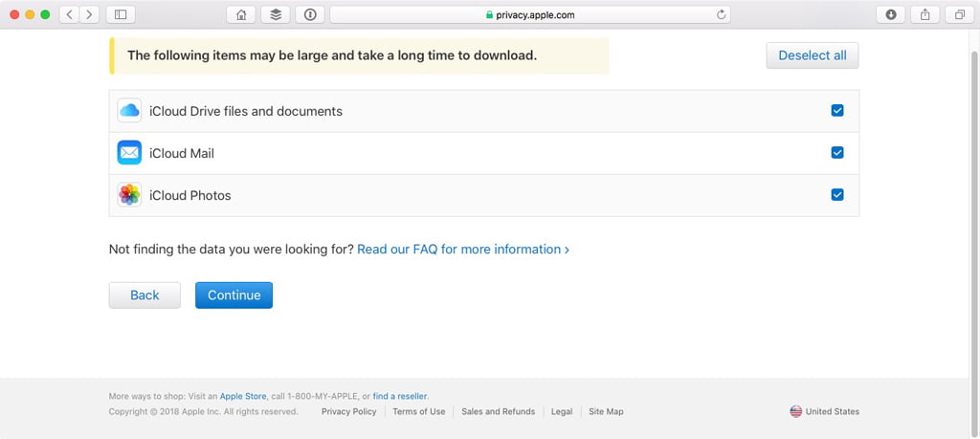Open the Apple Store link

click(x=243, y=396)
